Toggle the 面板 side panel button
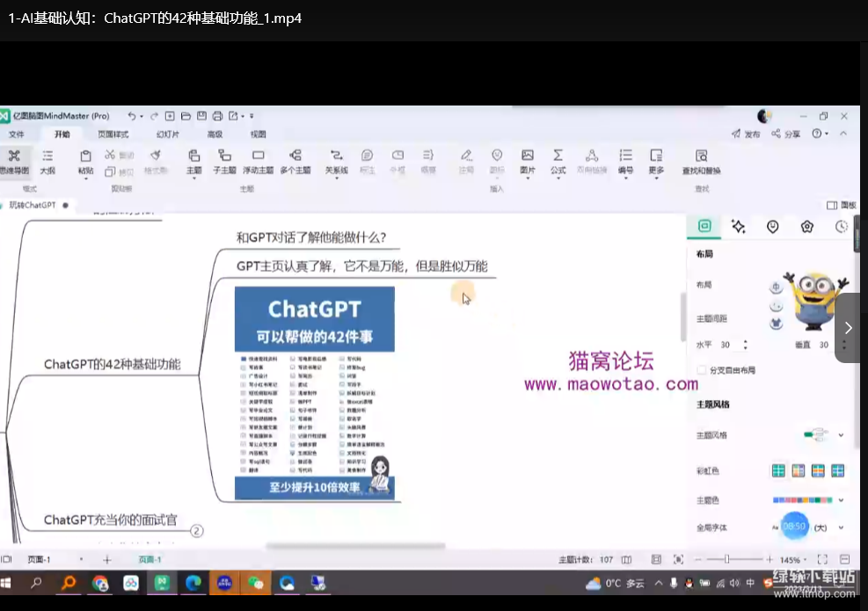Image resolution: width=868 pixels, height=611 pixels. [x=841, y=206]
